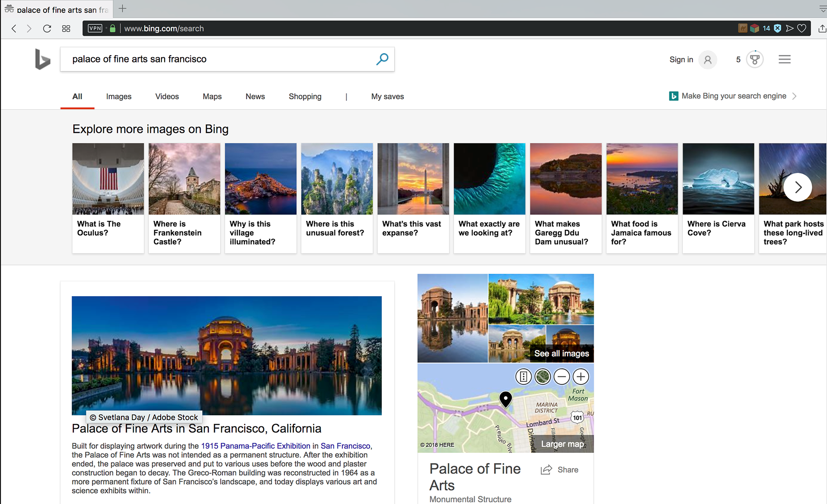Click inside the search query input field

pyautogui.click(x=194, y=59)
